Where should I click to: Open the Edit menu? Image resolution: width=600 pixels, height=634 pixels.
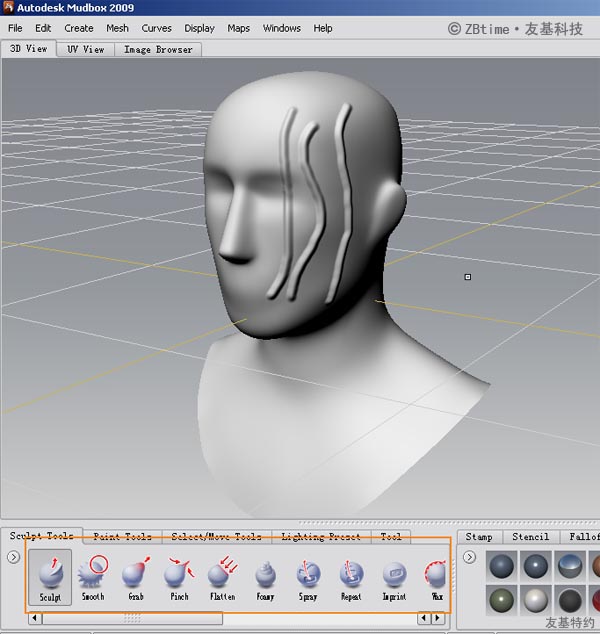[x=43, y=28]
